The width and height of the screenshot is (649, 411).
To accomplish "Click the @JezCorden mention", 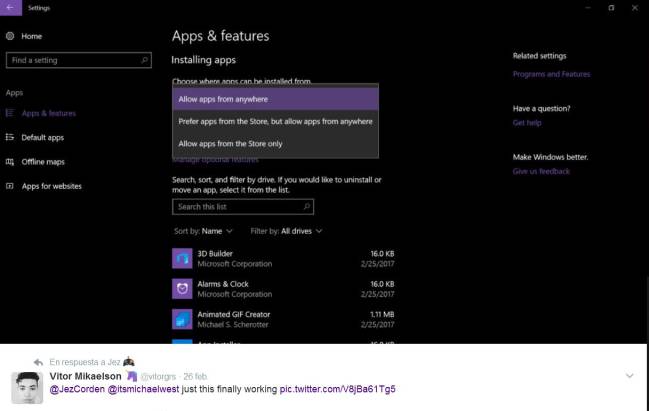I will [x=77, y=389].
